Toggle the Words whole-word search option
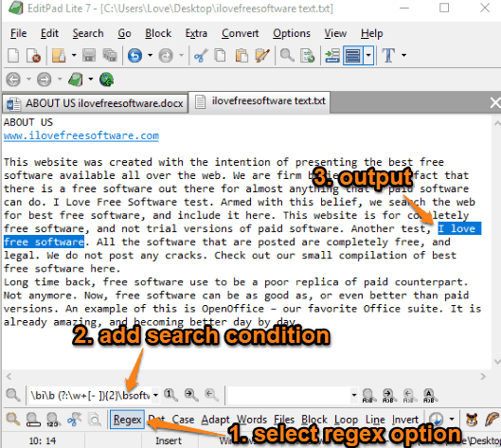The width and height of the screenshot is (501, 448). [x=252, y=420]
